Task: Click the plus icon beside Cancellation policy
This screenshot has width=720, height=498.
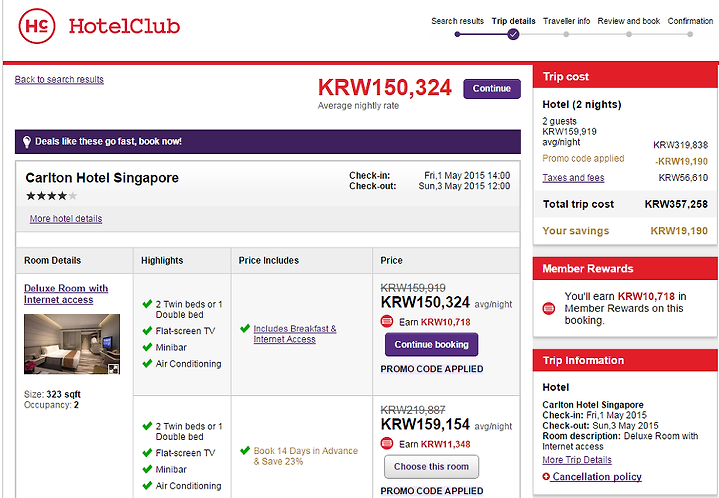Action: 546,477
